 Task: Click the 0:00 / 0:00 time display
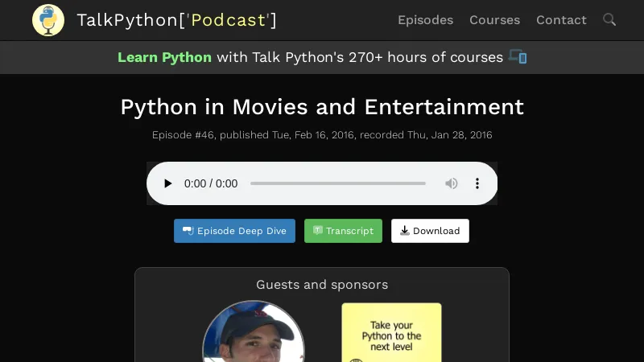(x=211, y=183)
